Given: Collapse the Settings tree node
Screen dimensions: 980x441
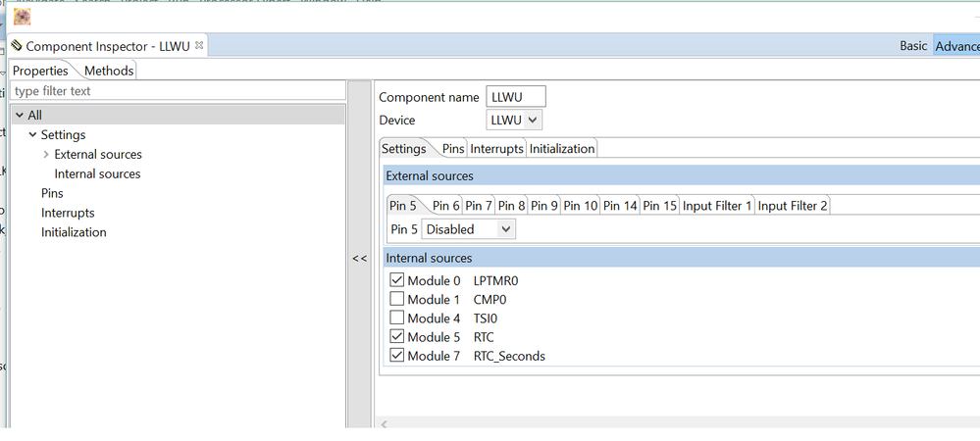Looking at the screenshot, I should tap(32, 135).
